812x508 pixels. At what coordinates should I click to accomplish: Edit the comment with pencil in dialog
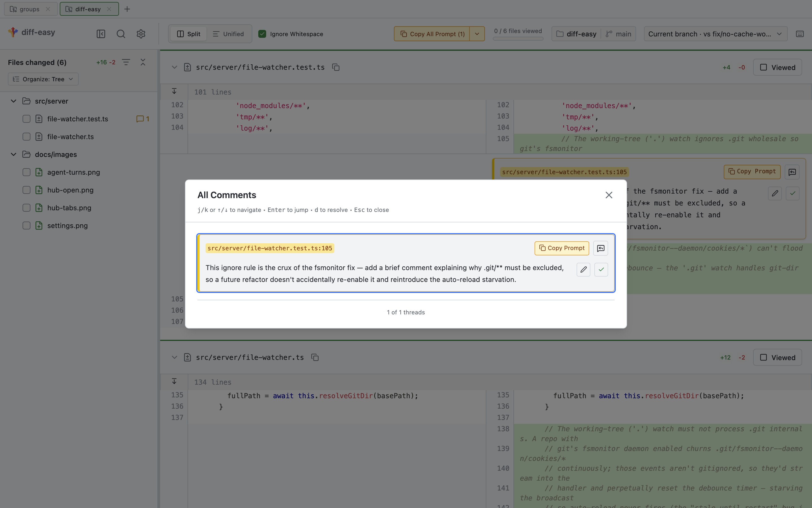click(x=583, y=270)
